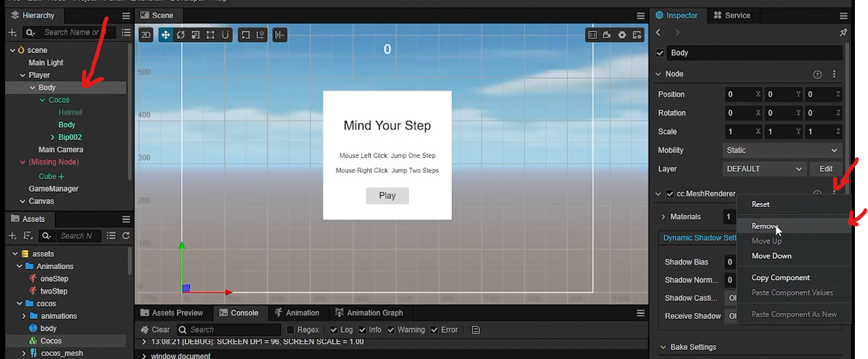
Task: Switch to the Animation Graph tab
Action: click(x=369, y=313)
